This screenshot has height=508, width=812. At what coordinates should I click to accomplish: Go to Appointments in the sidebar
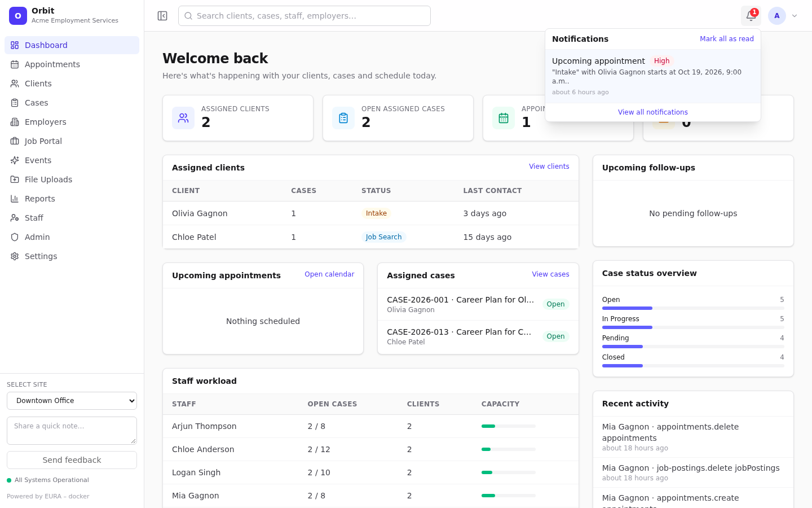(x=72, y=64)
